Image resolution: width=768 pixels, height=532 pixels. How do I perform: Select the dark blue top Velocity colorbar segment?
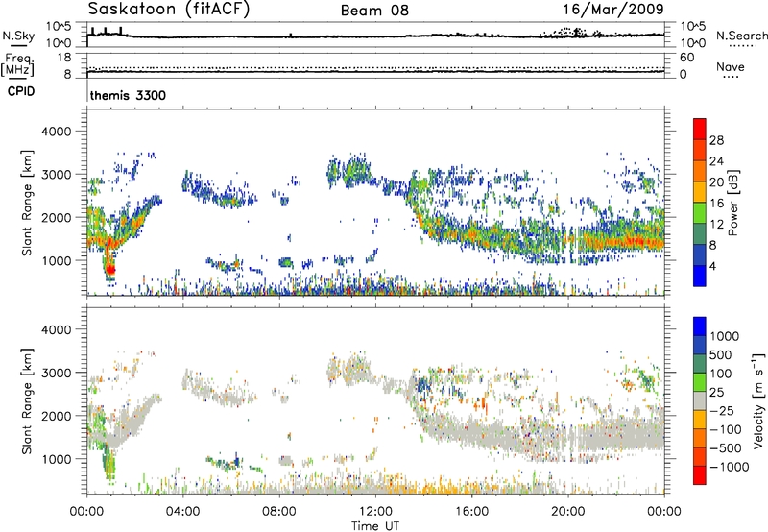tap(700, 326)
